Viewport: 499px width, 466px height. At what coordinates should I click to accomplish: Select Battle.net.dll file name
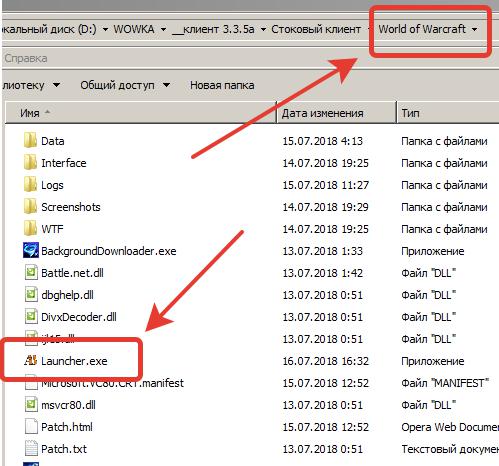(x=72, y=273)
